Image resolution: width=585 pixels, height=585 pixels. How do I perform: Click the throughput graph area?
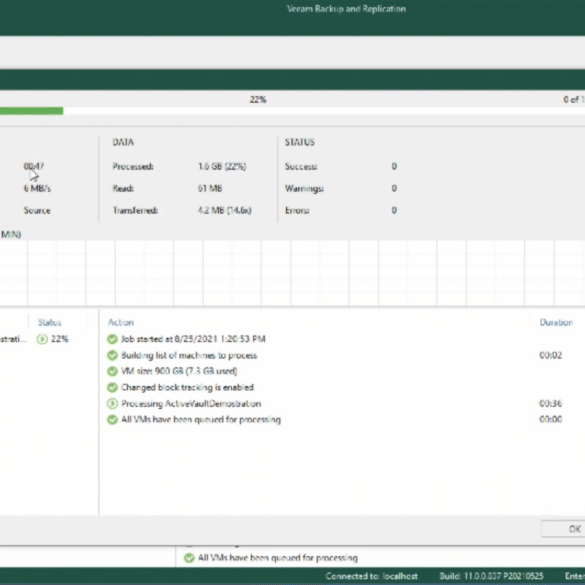coord(292,273)
